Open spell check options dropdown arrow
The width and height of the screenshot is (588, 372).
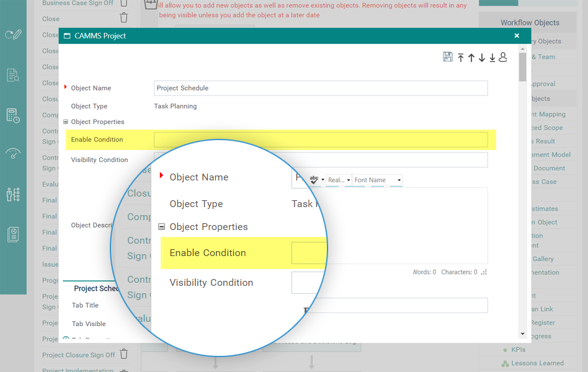pos(323,180)
